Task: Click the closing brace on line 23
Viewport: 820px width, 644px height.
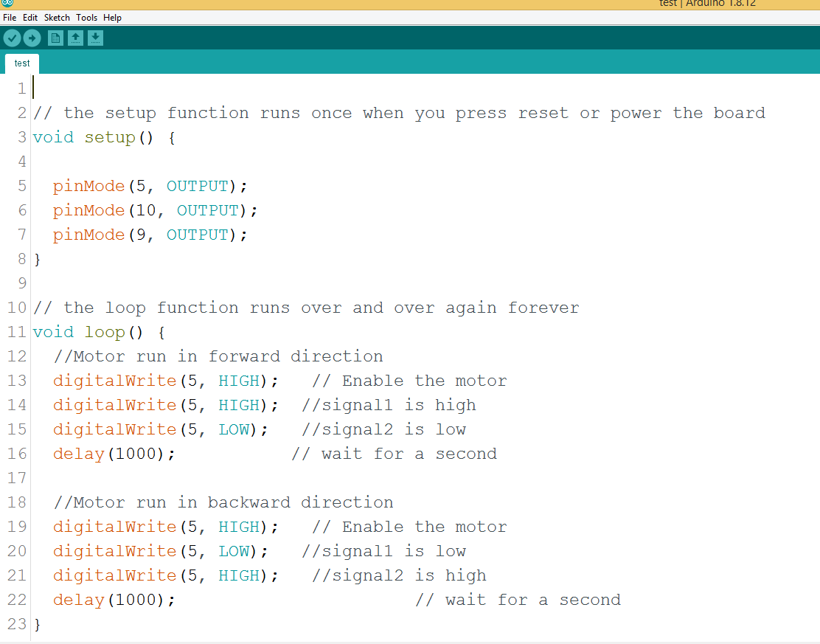Action: point(38,625)
